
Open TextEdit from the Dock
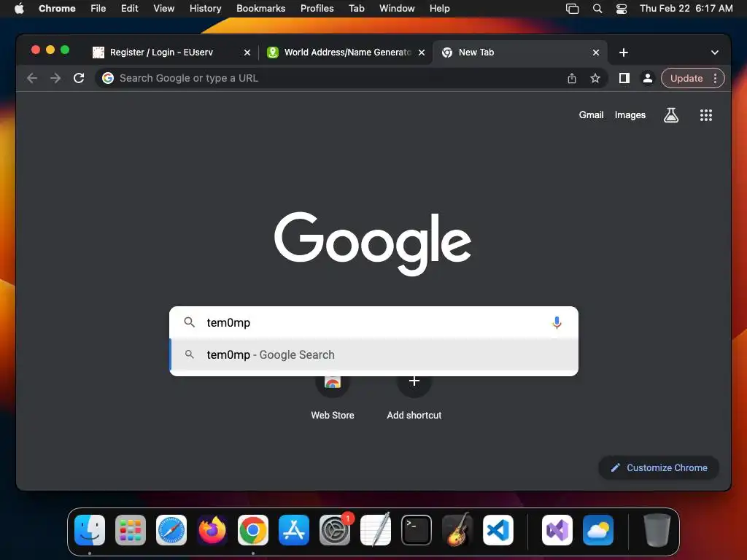[x=376, y=530]
